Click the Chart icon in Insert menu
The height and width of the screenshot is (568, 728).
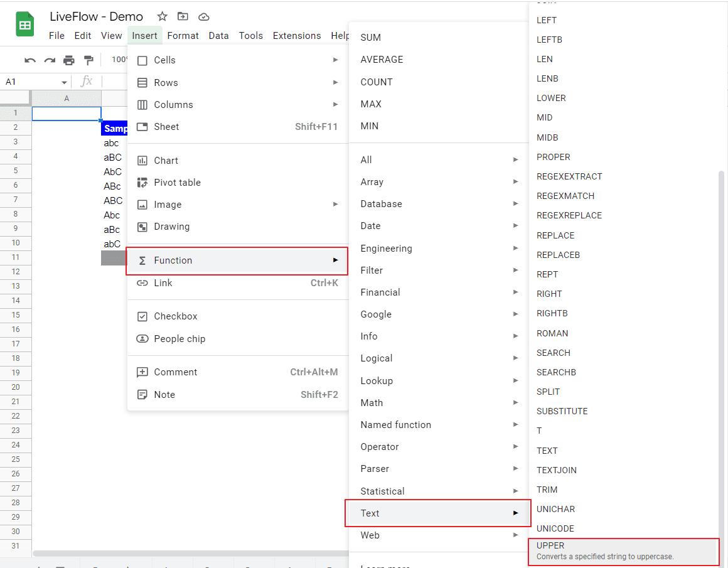click(142, 161)
